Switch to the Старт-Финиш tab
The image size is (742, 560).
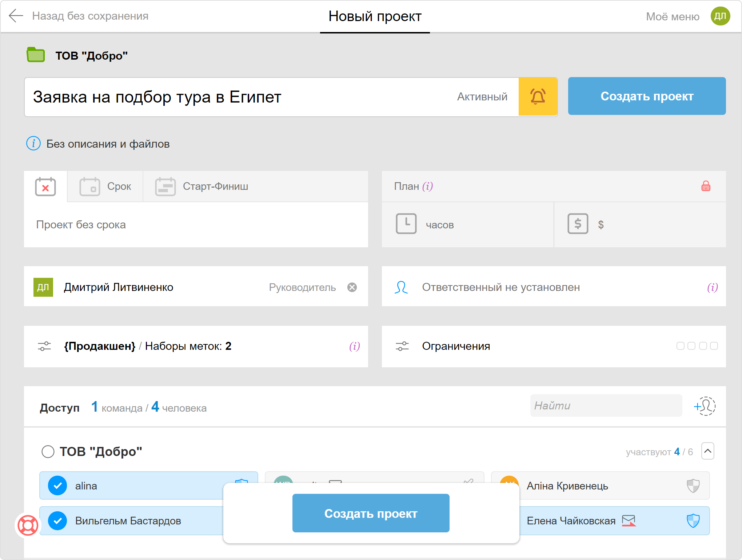coord(202,187)
